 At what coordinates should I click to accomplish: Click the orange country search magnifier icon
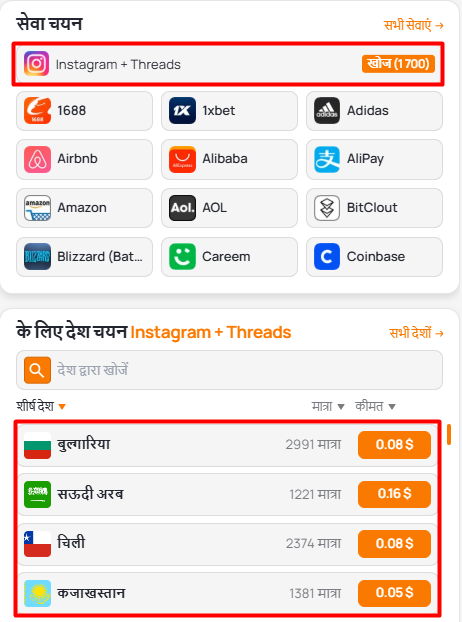37,370
